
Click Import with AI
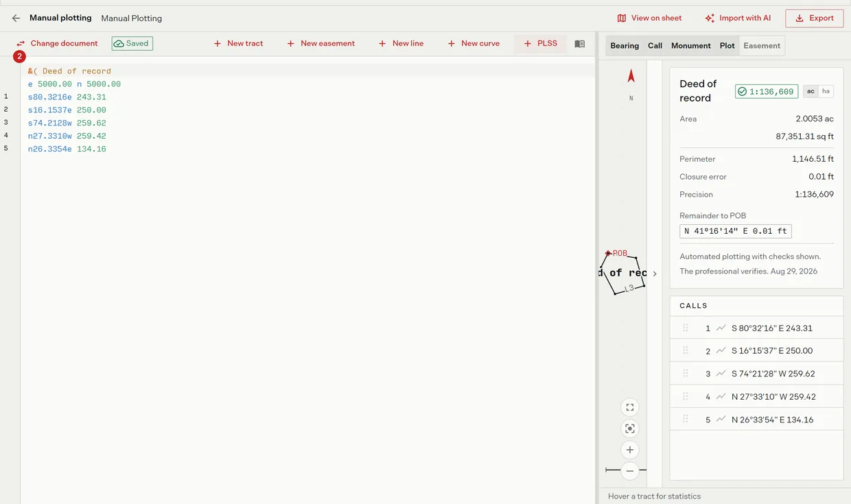(x=738, y=19)
